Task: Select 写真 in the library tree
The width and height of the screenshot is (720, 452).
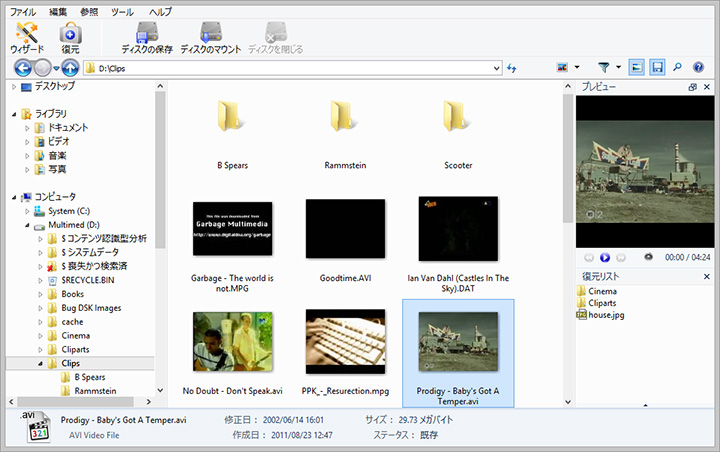Action: pos(57,170)
